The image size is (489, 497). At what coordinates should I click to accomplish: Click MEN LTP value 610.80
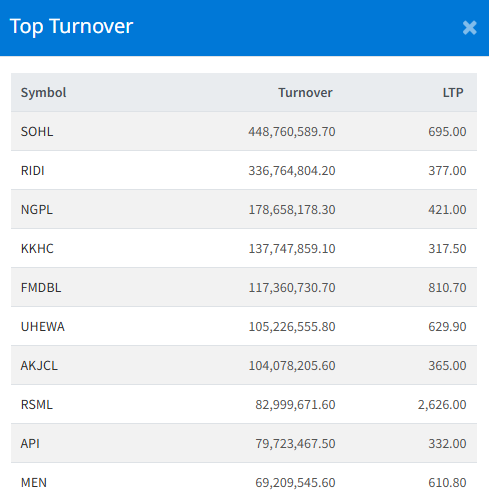tap(447, 483)
